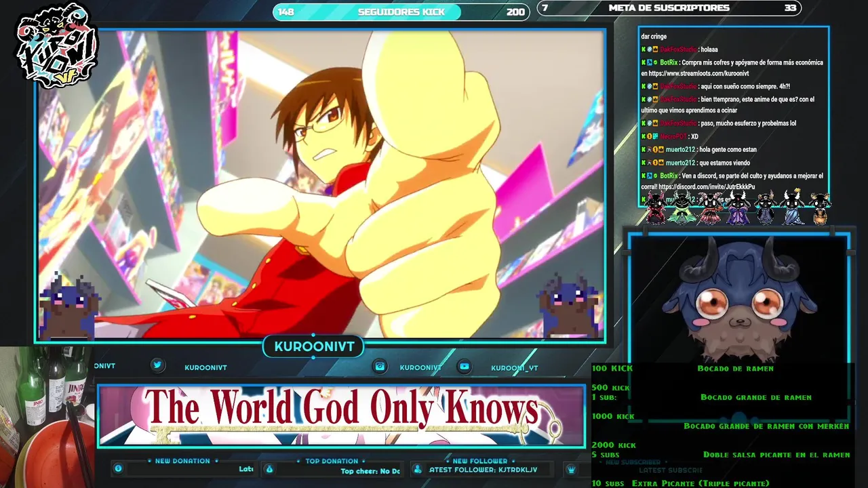Click 'Bocado grande de ramen con merkén' reward
The height and width of the screenshot is (488, 868).
click(x=766, y=426)
